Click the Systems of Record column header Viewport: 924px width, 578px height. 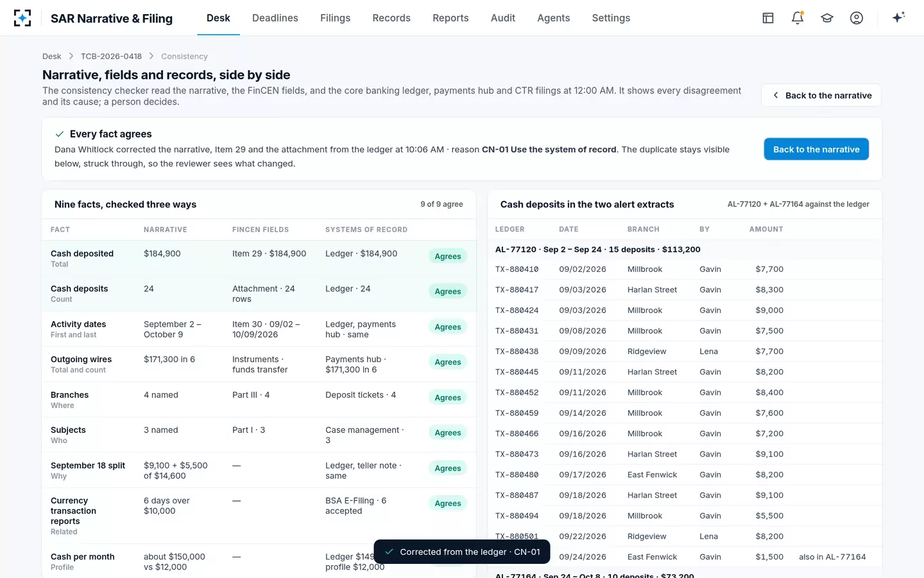[x=366, y=229]
